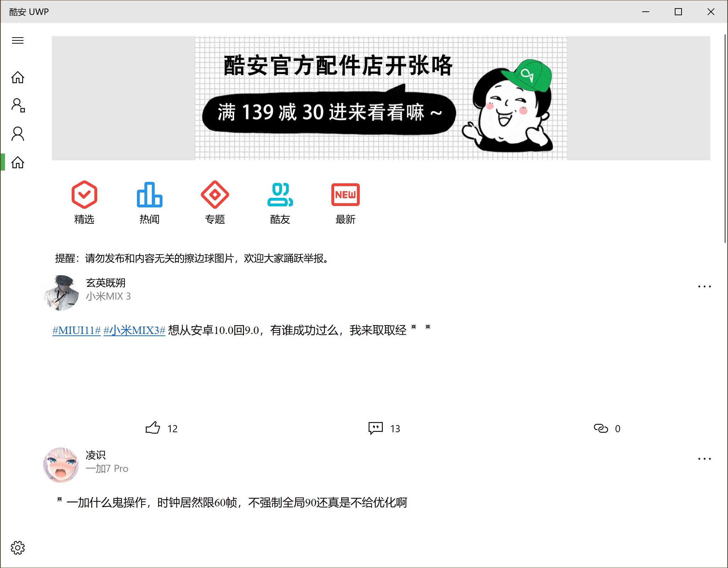Open the profile person icon in sidebar
This screenshot has width=728, height=568.
(18, 134)
